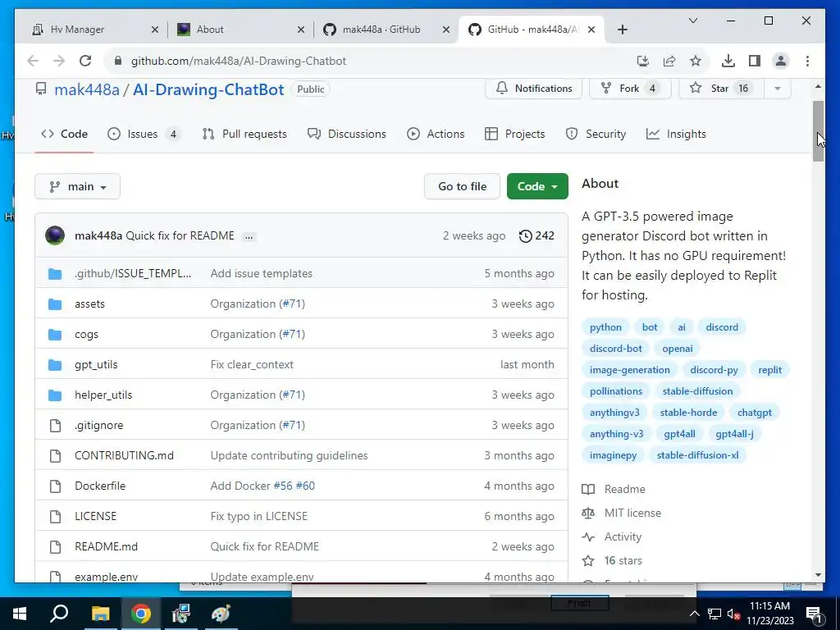Open the Pull requests tab

point(244,134)
